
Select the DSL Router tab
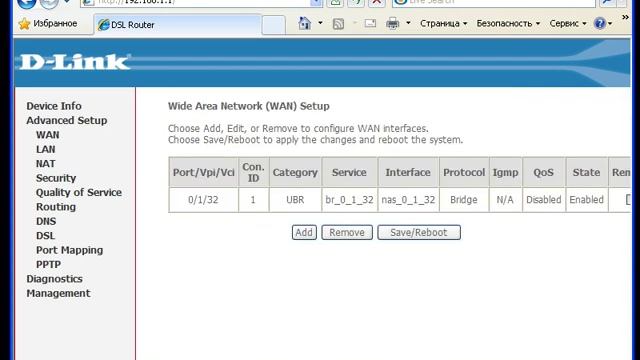178,25
